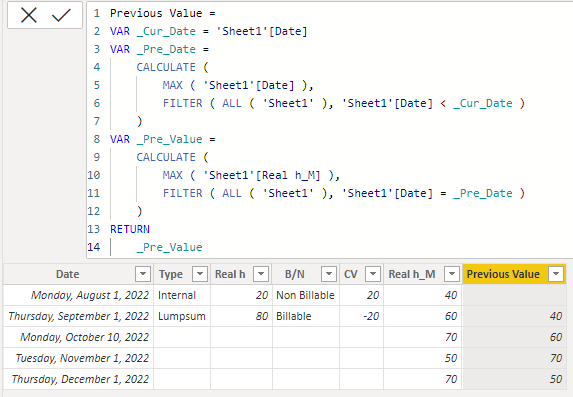
Task: Open the Previous Value column filter dropdown
Action: [x=556, y=274]
